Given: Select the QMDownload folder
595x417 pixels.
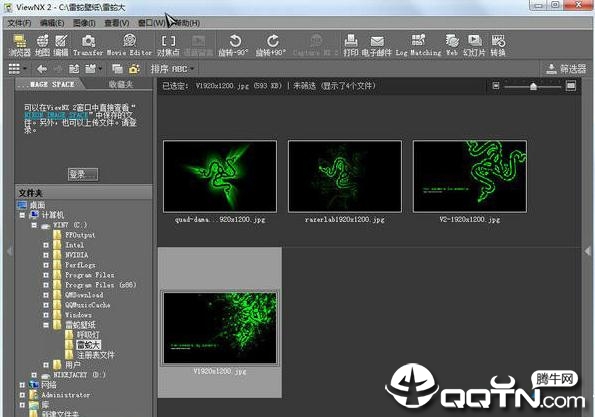Looking at the screenshot, I should (79, 295).
